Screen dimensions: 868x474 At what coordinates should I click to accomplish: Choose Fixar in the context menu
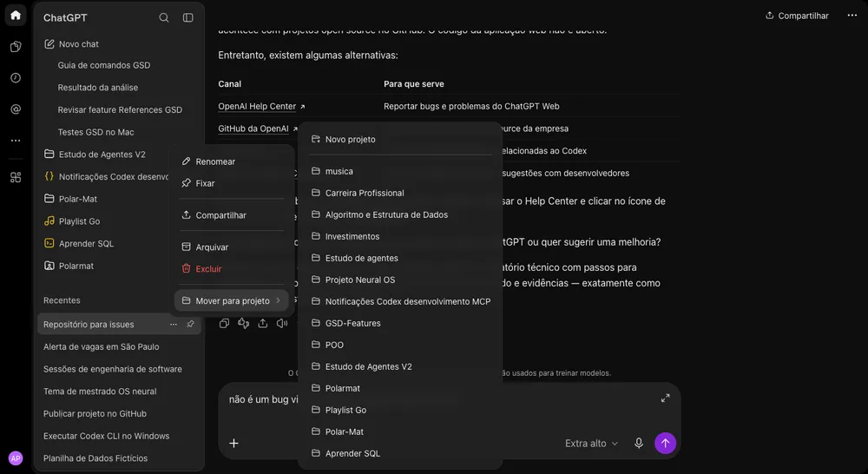(232, 183)
